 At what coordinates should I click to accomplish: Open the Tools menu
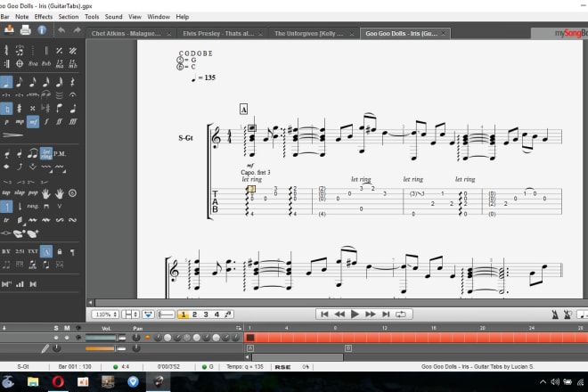tap(92, 17)
